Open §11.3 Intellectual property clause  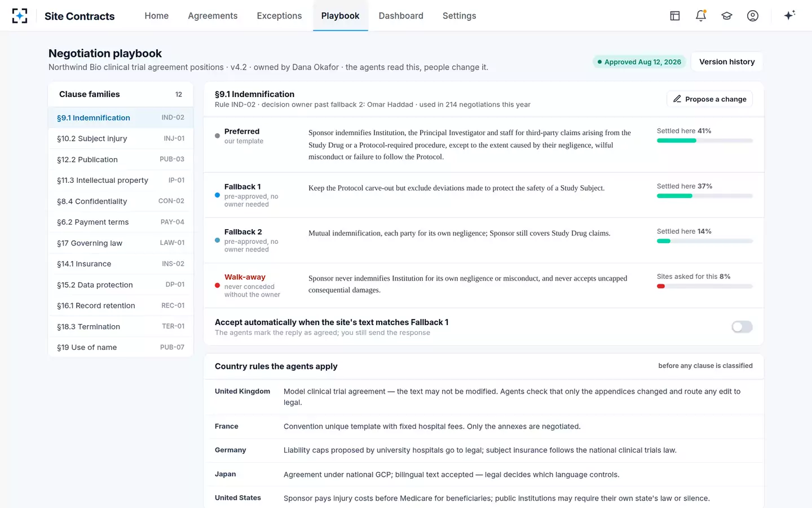121,180
